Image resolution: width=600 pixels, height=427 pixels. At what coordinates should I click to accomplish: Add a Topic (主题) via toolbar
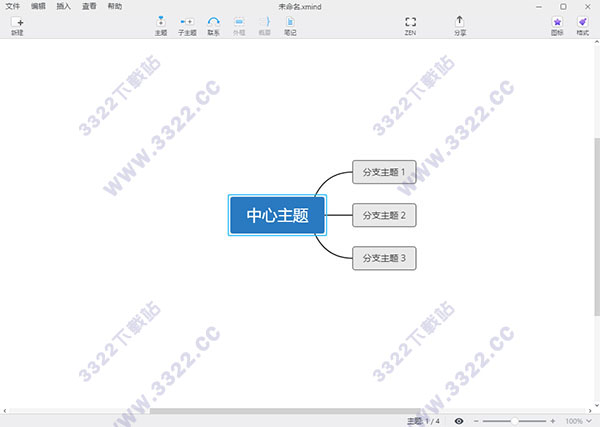pos(161,26)
